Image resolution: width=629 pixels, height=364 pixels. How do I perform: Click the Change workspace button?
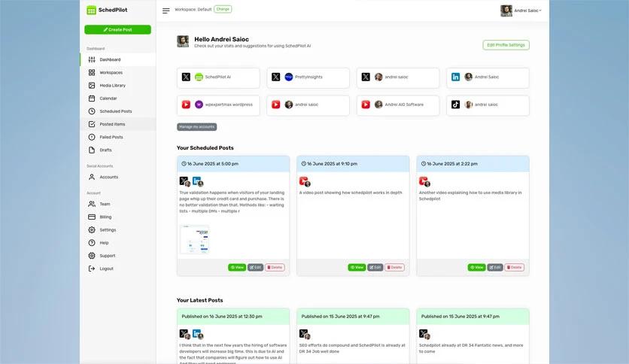pos(223,9)
